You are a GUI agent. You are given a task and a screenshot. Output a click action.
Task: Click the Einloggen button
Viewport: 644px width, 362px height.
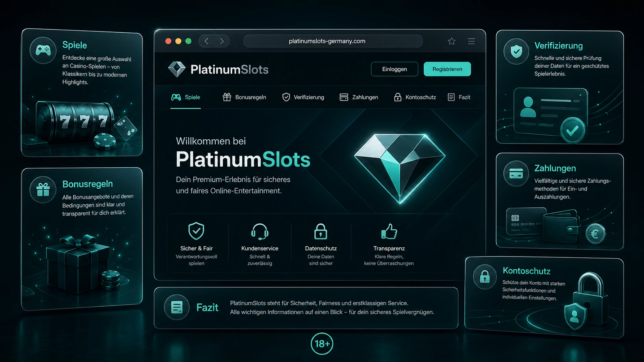[x=394, y=69]
